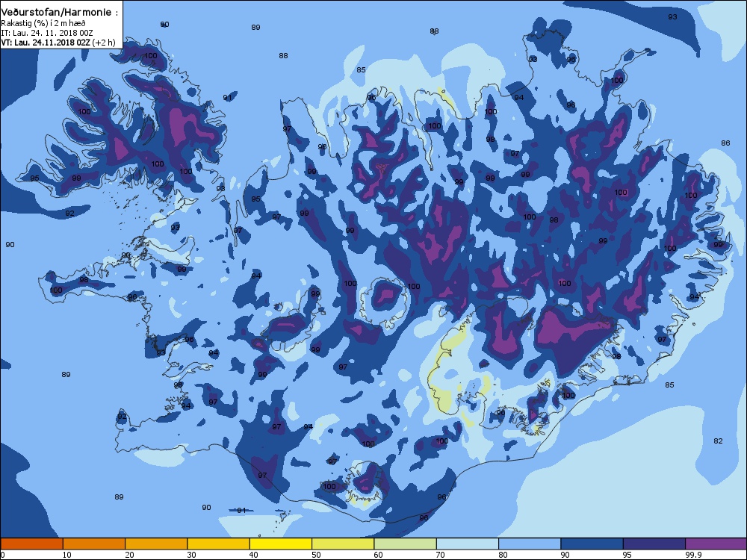Click the 60–70 light green legend swatch
747x560 pixels.
point(406,544)
